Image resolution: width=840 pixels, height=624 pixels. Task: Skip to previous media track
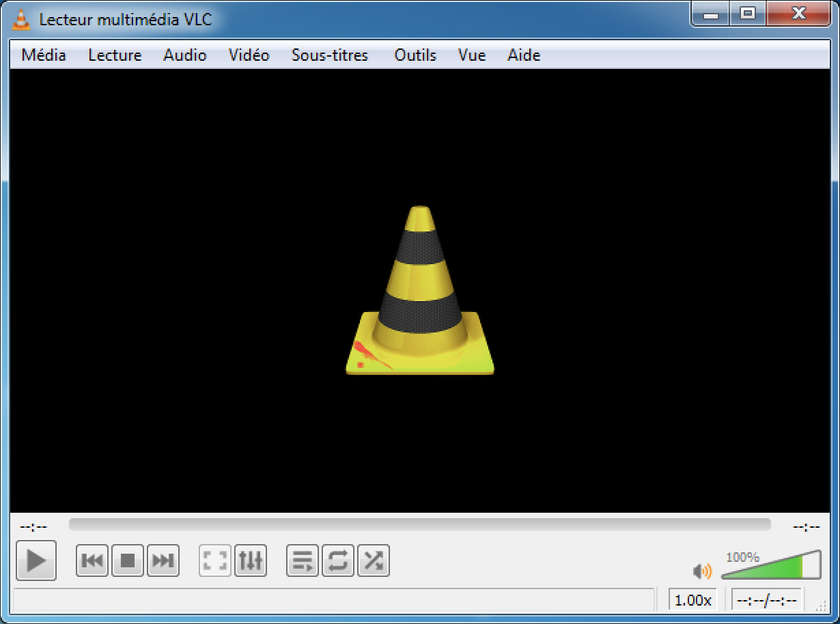tap(92, 561)
